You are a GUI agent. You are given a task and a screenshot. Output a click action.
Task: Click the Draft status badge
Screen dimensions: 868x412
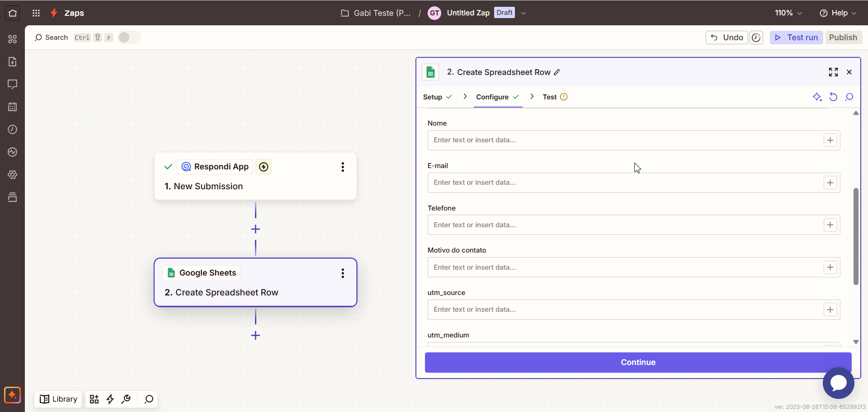[505, 13]
